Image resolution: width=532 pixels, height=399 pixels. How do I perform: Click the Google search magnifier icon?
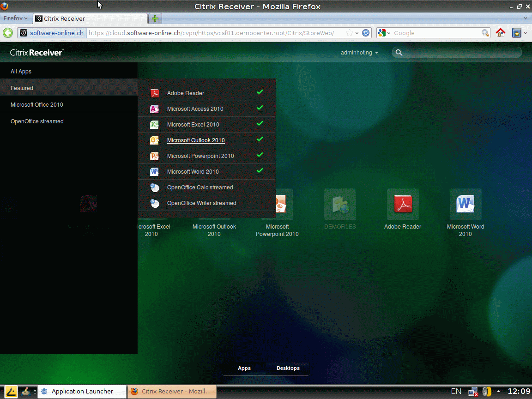485,33
